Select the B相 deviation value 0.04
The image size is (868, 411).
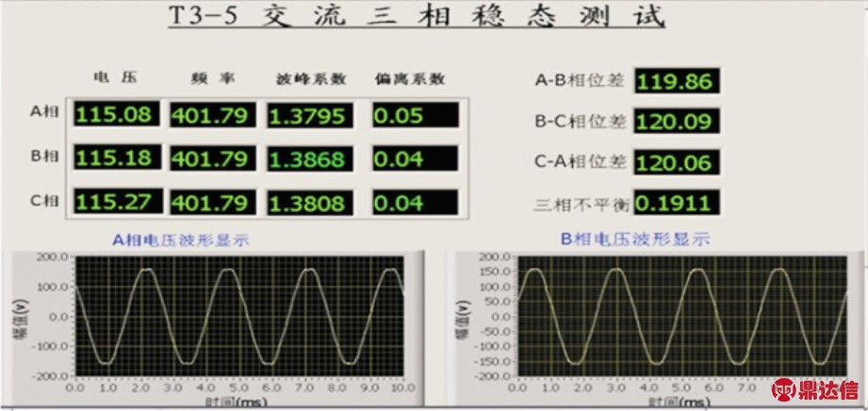point(415,158)
